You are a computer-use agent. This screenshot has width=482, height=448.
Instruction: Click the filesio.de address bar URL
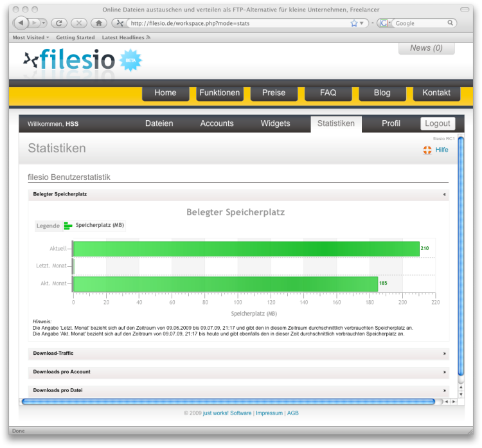click(190, 23)
